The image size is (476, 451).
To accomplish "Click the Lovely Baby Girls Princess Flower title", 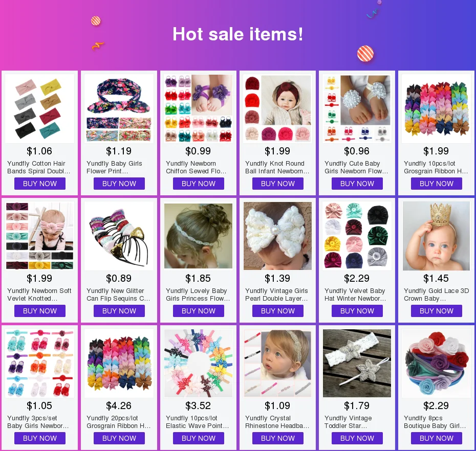I will click(x=198, y=295).
